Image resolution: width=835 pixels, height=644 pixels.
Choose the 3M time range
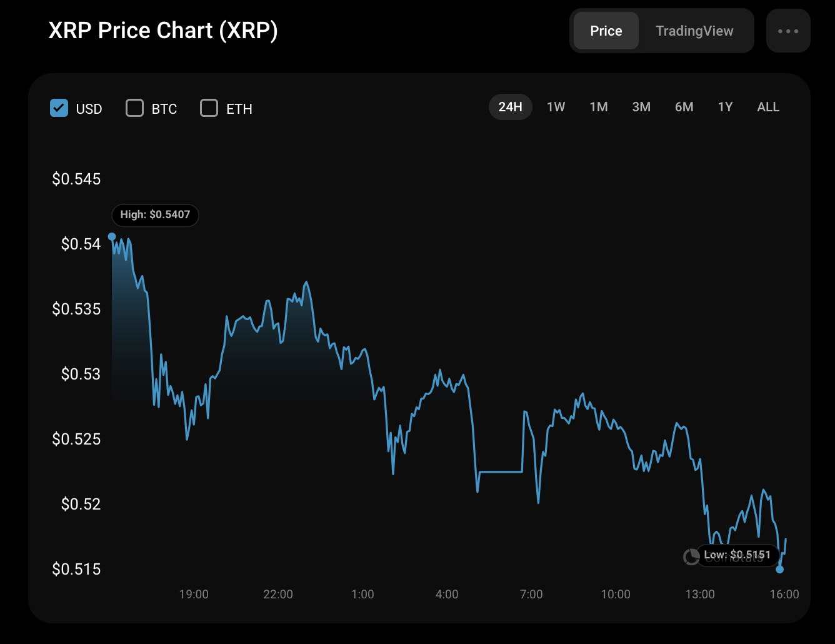(x=641, y=107)
